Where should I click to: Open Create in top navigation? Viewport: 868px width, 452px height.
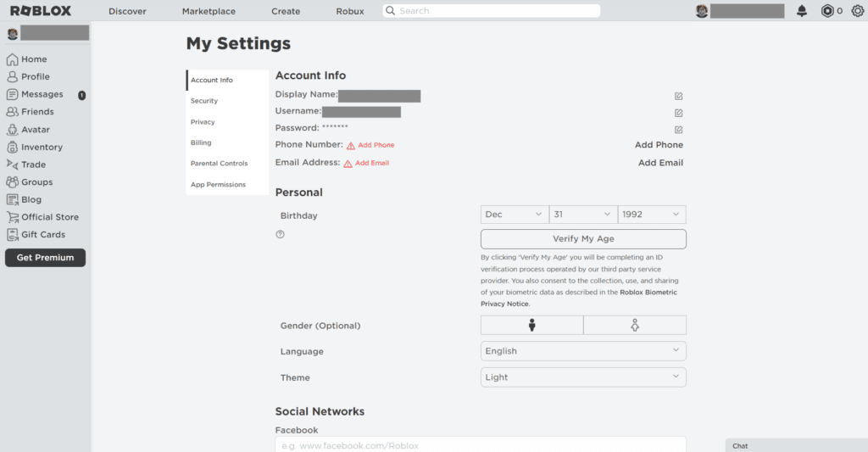click(x=286, y=11)
